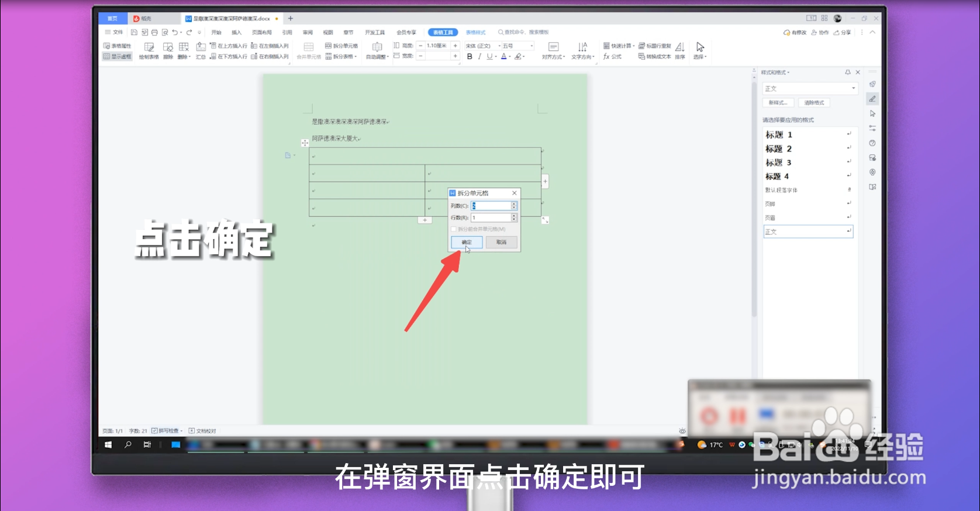
Task: Click the print icon in quick toolbar
Action: click(154, 32)
